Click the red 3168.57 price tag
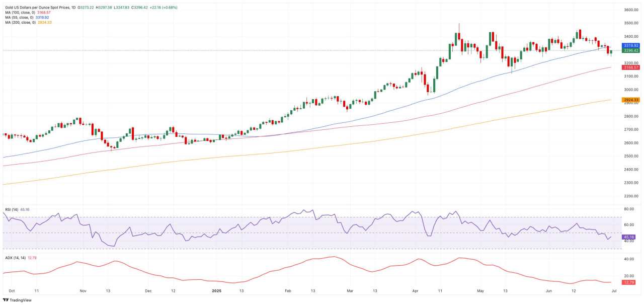This screenshot has height=305, width=644. [x=631, y=67]
